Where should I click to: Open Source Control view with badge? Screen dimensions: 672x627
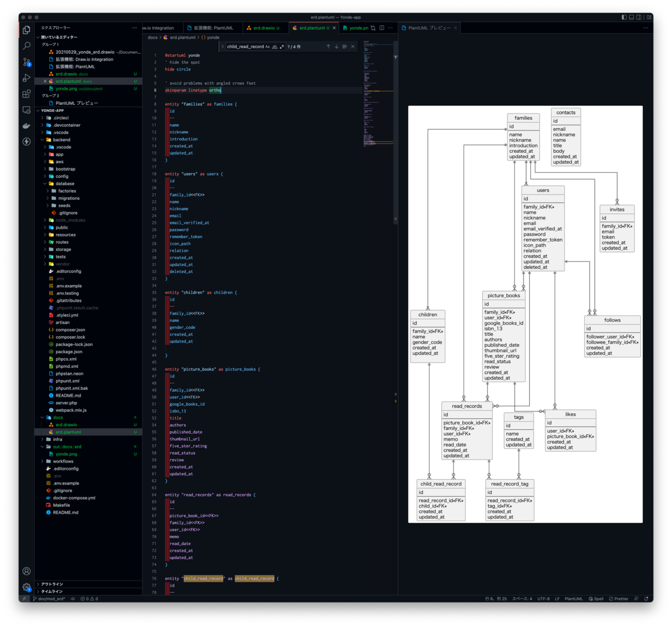(26, 62)
